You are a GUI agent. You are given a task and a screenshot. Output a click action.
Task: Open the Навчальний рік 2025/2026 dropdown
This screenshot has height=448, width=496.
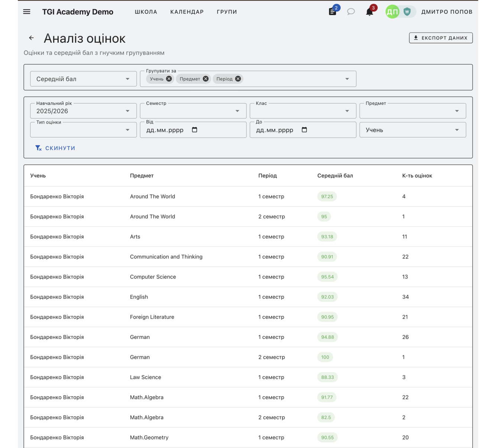[83, 111]
